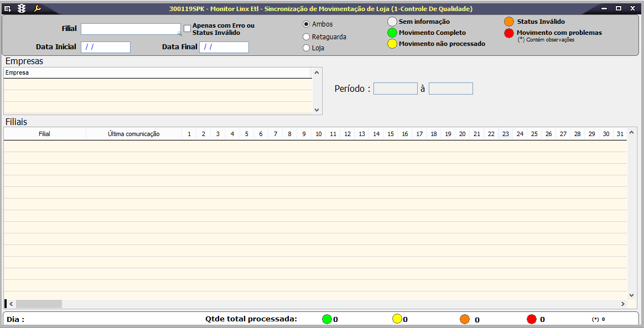Click the red circle in bottom totals bar
This screenshot has width=644, height=328.
[532, 319]
